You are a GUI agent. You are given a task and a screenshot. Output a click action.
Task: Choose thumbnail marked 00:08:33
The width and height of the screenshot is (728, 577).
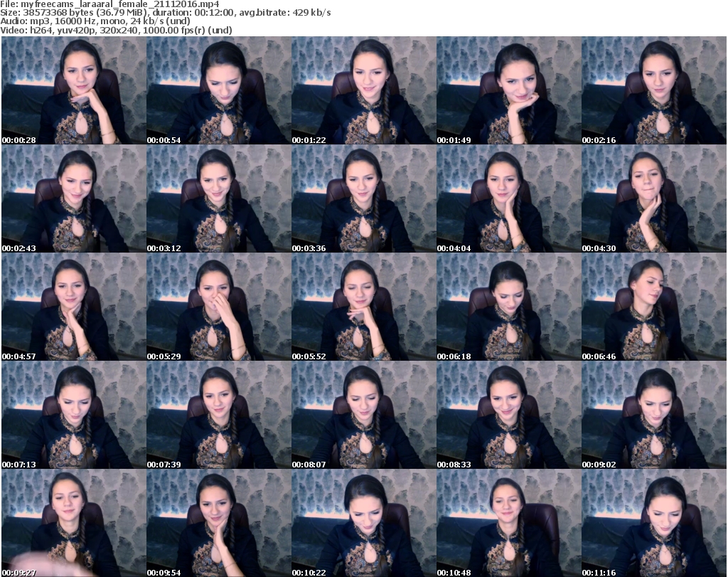coord(509,415)
